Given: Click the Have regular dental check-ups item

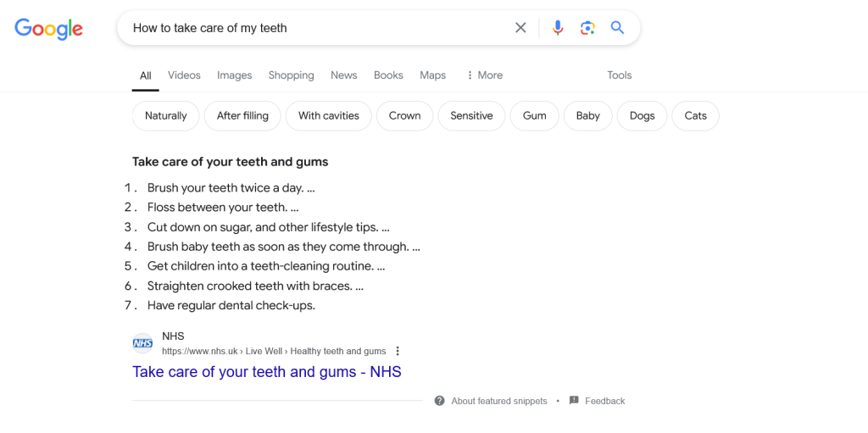Looking at the screenshot, I should click(231, 306).
